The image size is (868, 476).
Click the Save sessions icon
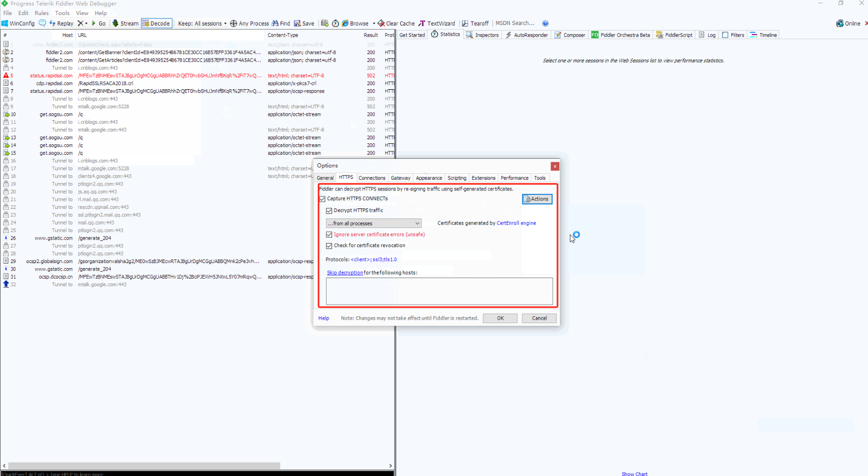[x=298, y=24]
